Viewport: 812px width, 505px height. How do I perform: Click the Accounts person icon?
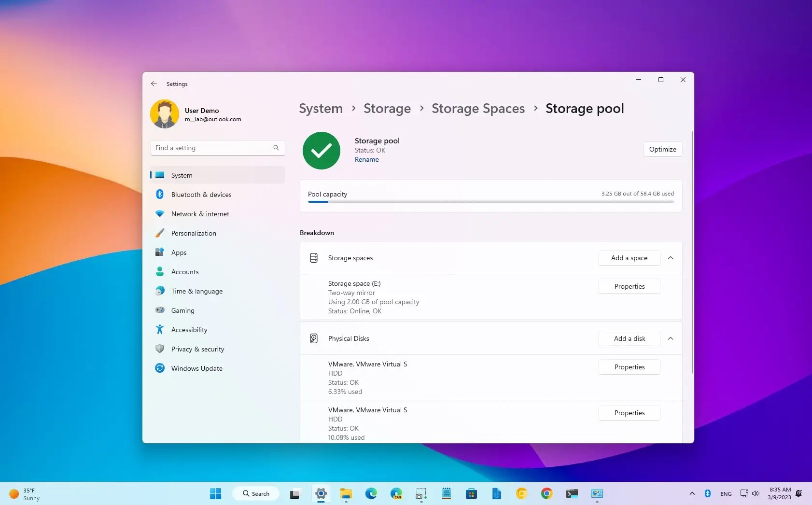(x=160, y=271)
